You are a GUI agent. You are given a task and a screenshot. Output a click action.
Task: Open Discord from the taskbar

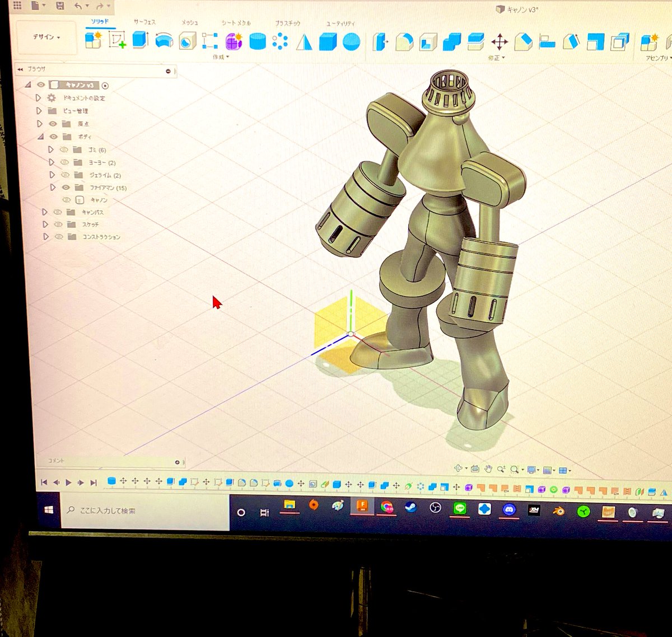508,509
